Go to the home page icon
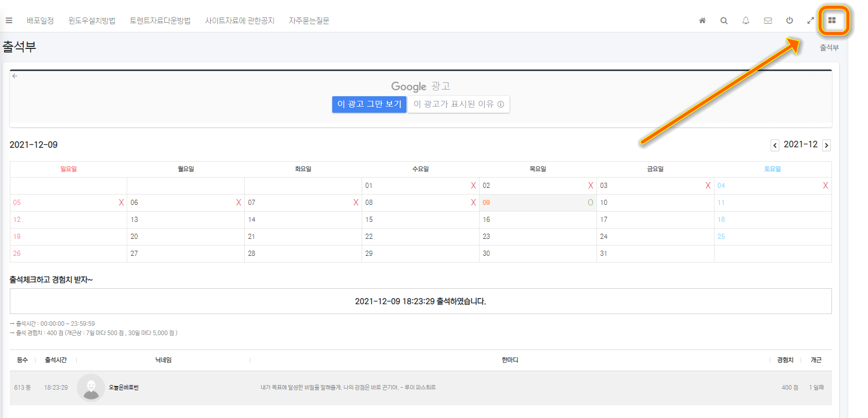Viewport: 868px width, 418px height. [702, 21]
